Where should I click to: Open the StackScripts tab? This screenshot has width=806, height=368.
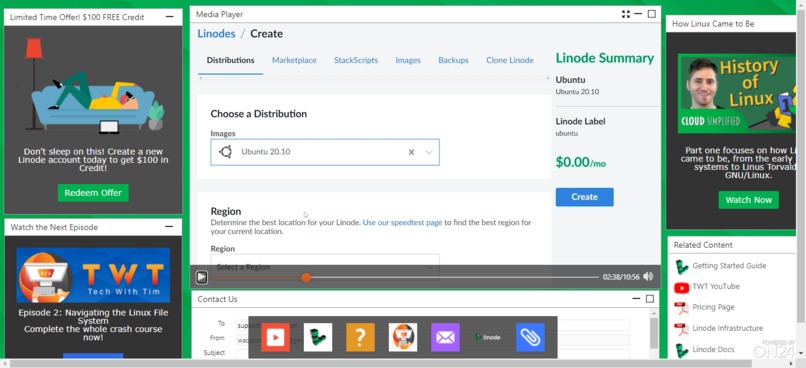pos(356,60)
